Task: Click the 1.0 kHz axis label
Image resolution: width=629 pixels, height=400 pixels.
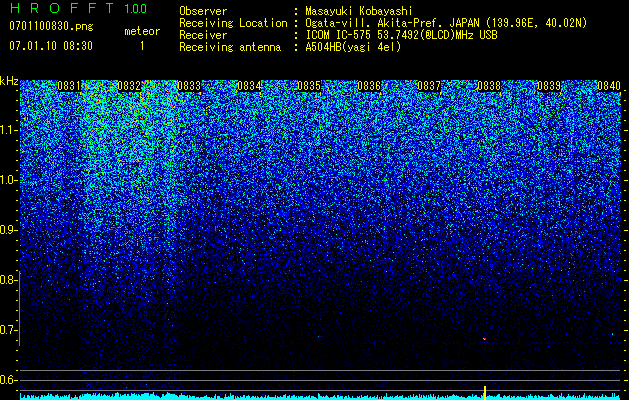Action: [x=8, y=180]
